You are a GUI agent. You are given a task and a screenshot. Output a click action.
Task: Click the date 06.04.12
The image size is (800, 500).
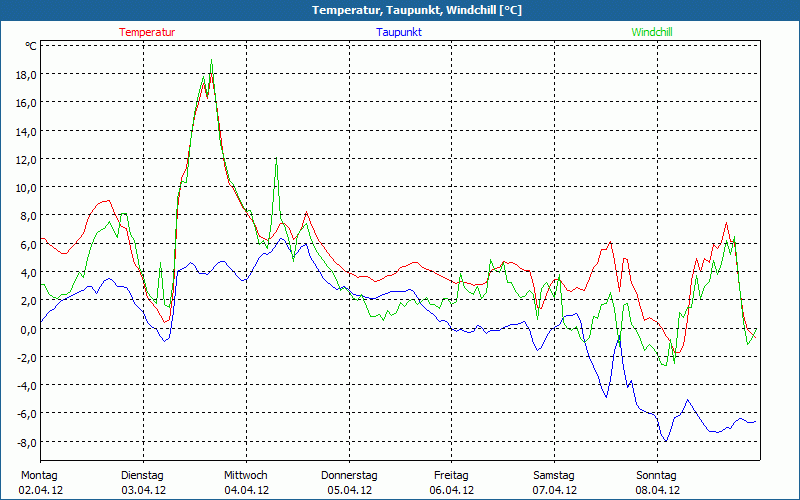click(452, 490)
